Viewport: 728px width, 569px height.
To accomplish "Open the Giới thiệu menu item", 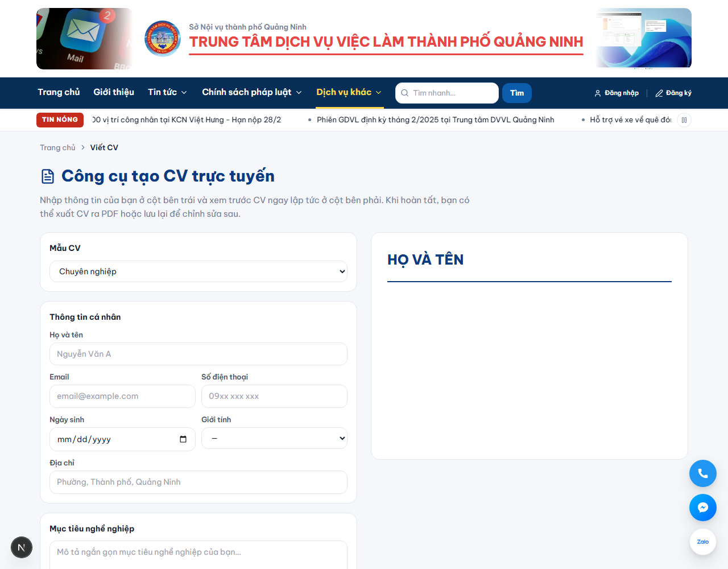I will (x=114, y=92).
